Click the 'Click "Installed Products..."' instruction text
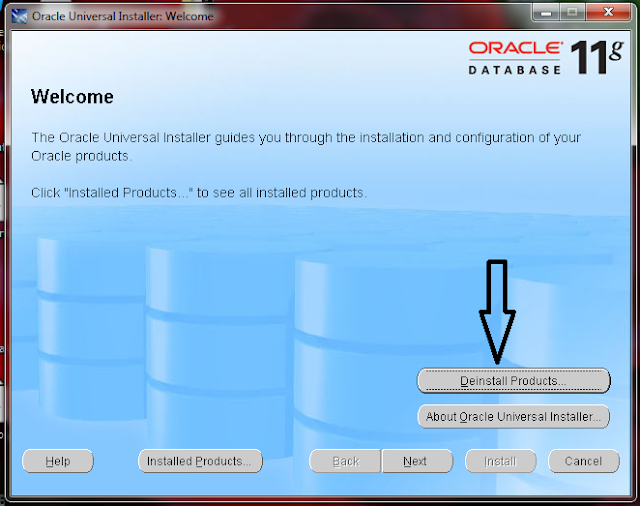Viewport: 640px width, 506px height. tap(199, 193)
